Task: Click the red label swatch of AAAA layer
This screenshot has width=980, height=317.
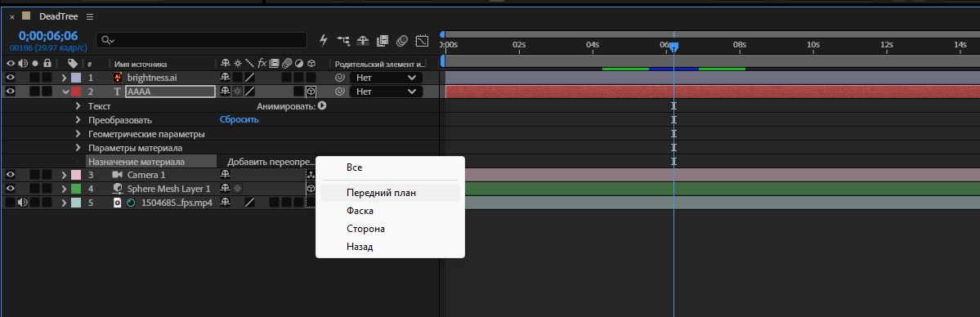Action: pyautogui.click(x=76, y=92)
